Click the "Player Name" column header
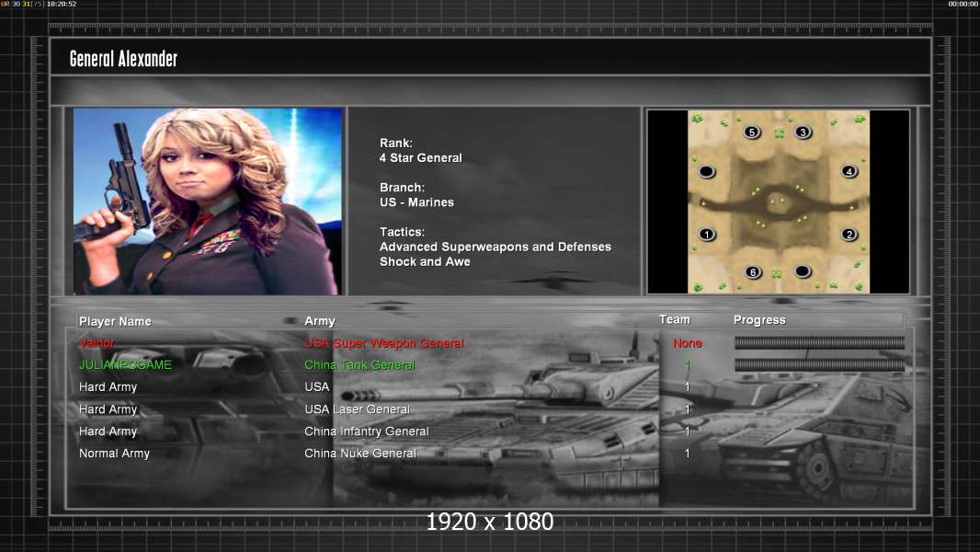Image resolution: width=980 pixels, height=552 pixels. (x=115, y=321)
